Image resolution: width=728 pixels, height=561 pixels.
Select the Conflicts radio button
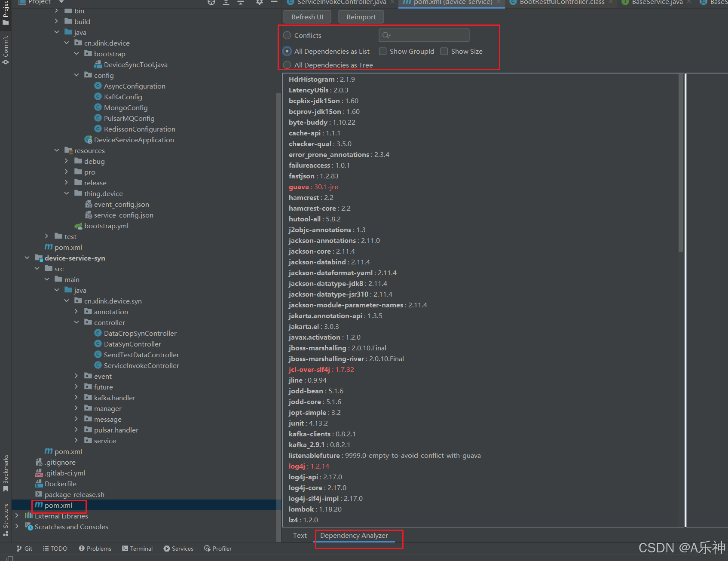pos(287,35)
